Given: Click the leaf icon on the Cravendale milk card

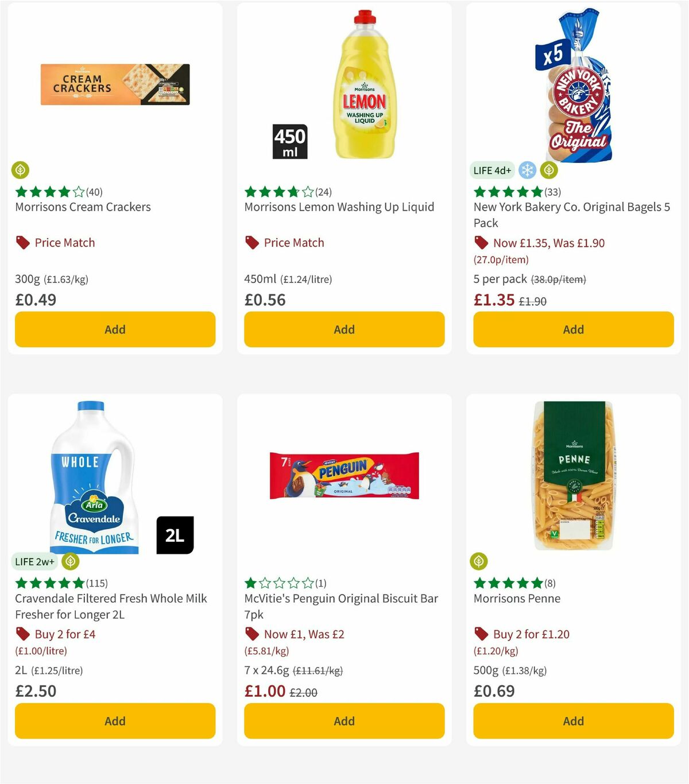Looking at the screenshot, I should click(69, 561).
